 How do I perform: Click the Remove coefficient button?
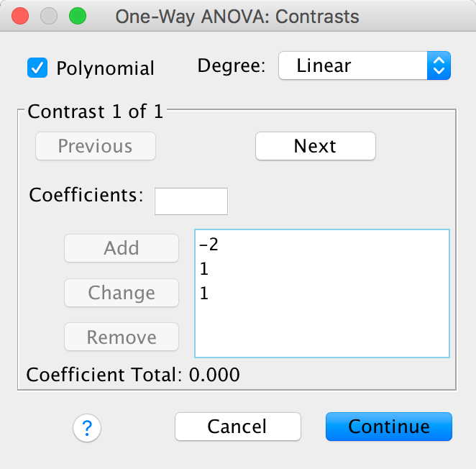point(122,337)
